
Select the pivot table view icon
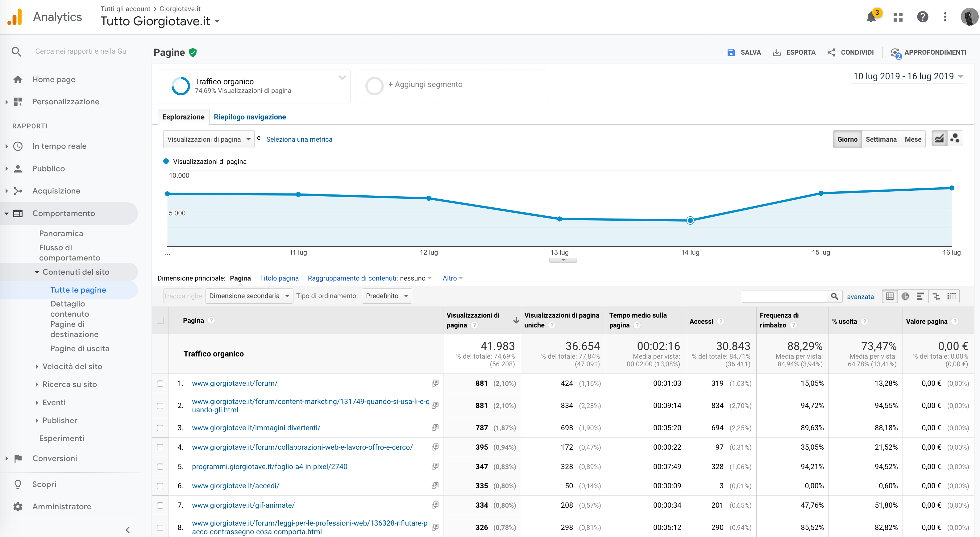coord(952,296)
